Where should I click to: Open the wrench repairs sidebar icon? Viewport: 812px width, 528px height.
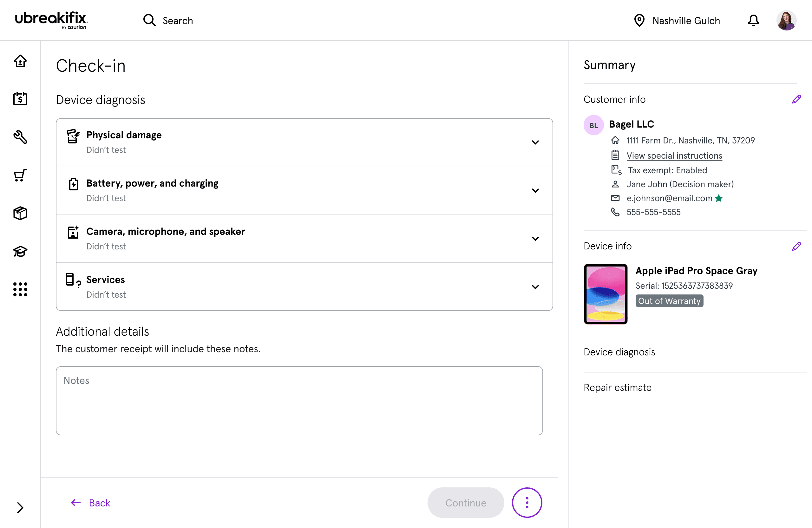point(20,137)
